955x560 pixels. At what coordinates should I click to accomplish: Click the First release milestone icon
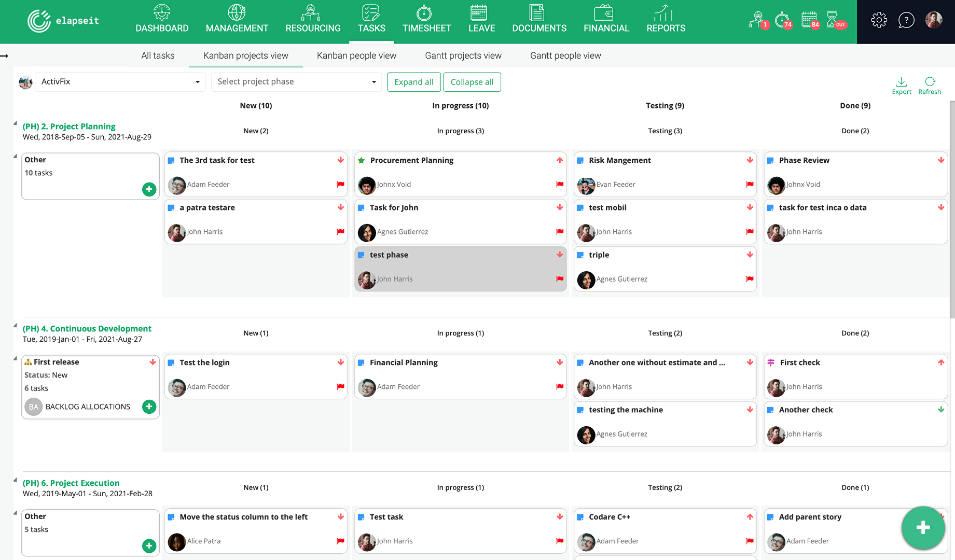(x=28, y=362)
